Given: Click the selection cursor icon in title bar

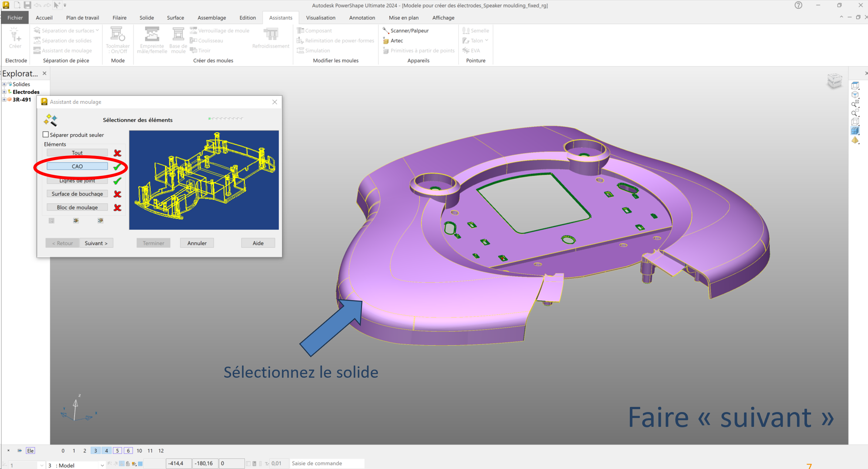Looking at the screenshot, I should pos(57,5).
